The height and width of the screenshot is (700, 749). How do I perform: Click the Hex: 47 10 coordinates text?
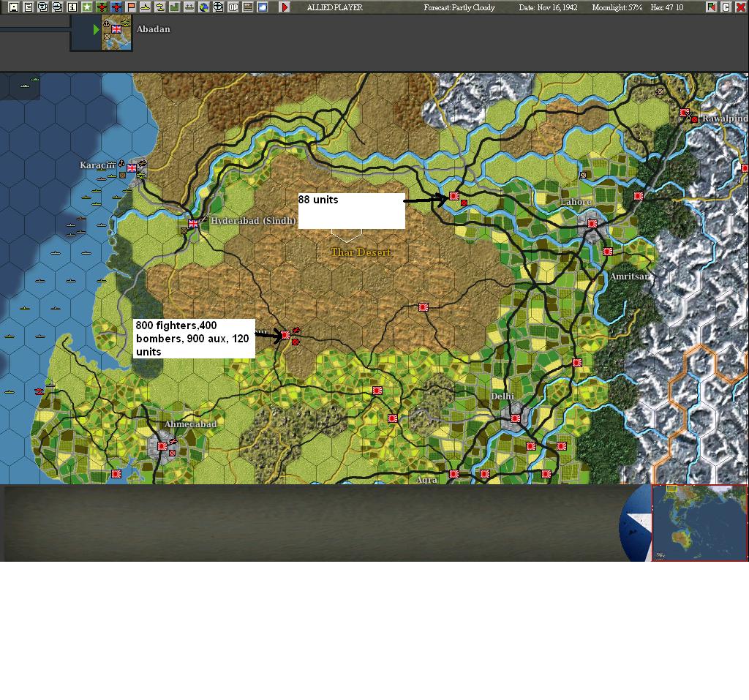pos(667,7)
